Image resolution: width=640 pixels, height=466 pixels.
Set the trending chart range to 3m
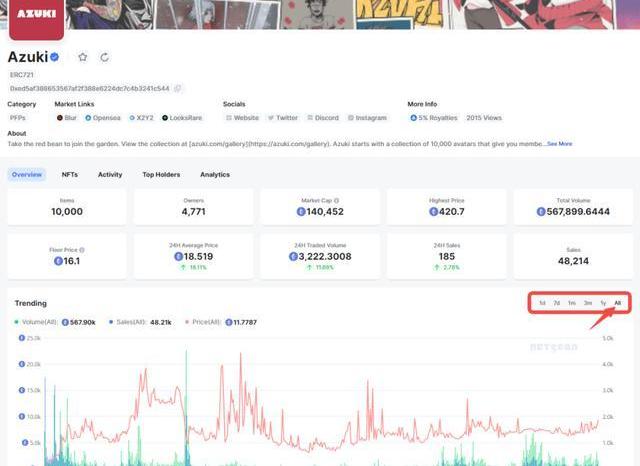point(588,303)
